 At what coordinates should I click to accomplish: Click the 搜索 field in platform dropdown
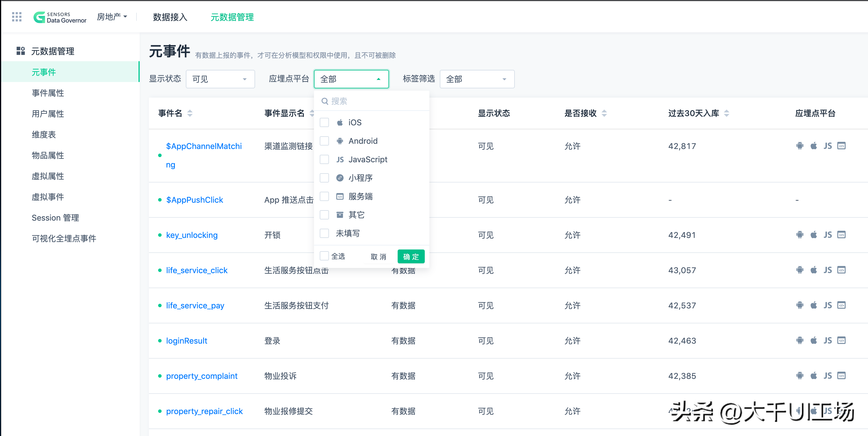coord(371,101)
